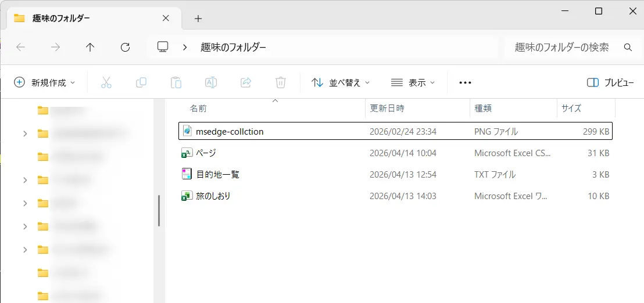Screen dimensions: 644x303
Task: Open the 表示 view dropdown
Action: 413,82
